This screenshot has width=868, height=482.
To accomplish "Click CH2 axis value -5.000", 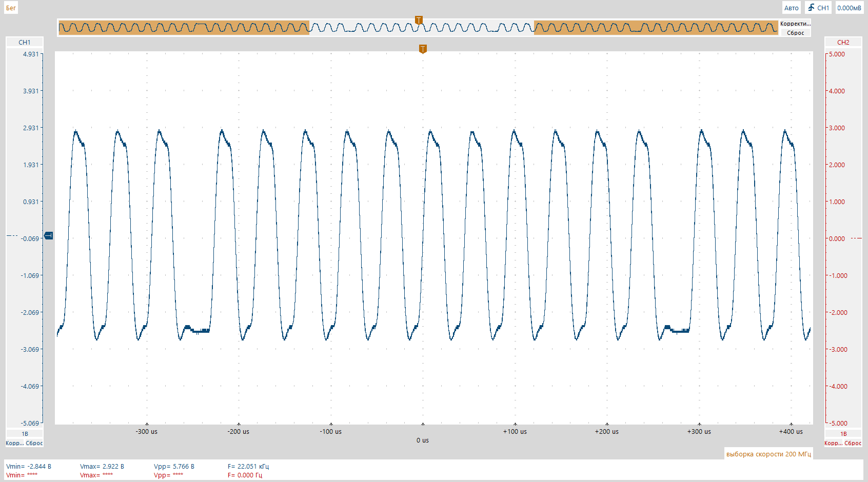I will [x=838, y=423].
